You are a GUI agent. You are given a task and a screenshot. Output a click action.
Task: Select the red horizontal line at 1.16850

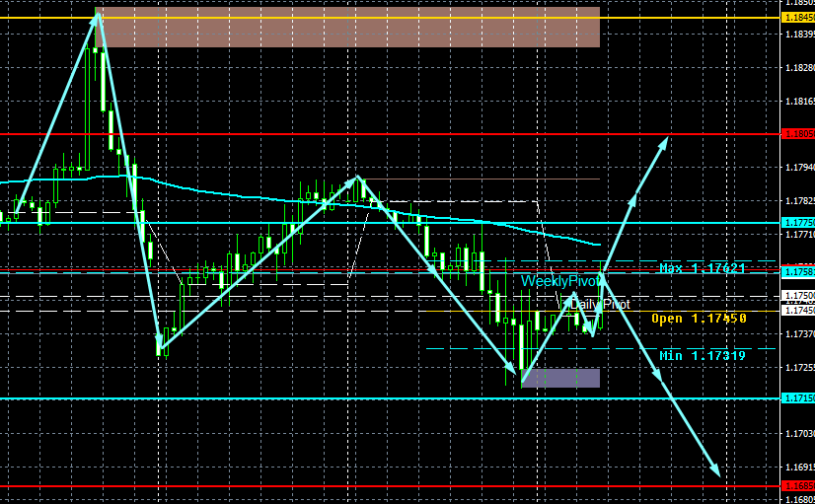(x=390, y=487)
